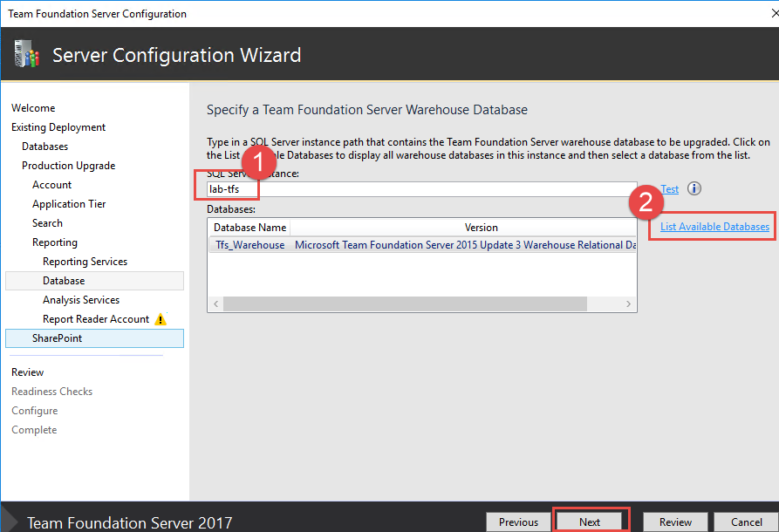Click the Previous button
This screenshot has width=779, height=532.
point(518,522)
